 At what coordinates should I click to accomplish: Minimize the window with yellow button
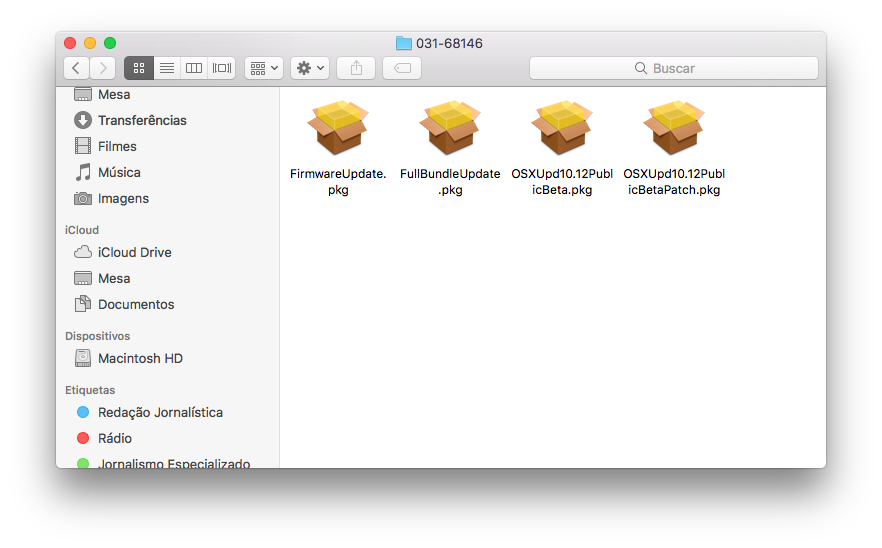[x=90, y=43]
